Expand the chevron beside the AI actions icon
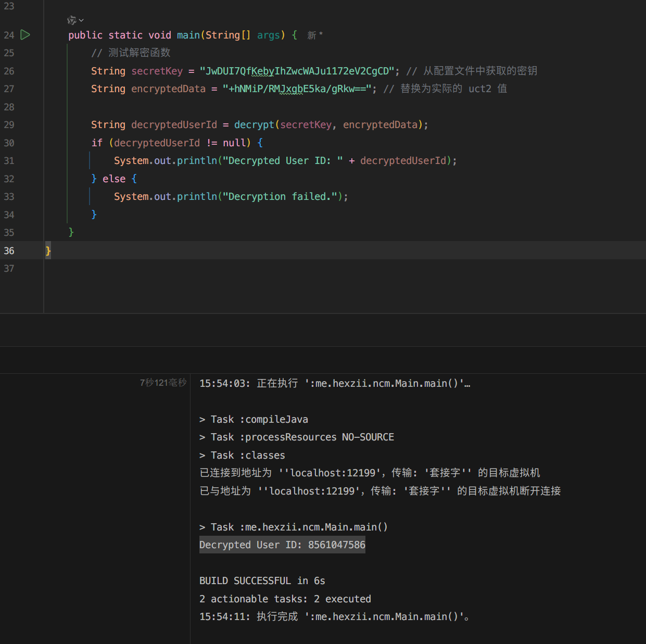Image resolution: width=646 pixels, height=644 pixels. pos(81,20)
